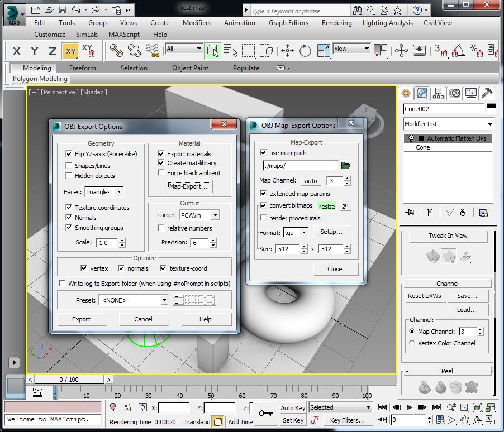Activate Select and Move tool
This screenshot has width=504, height=432.
point(287,50)
